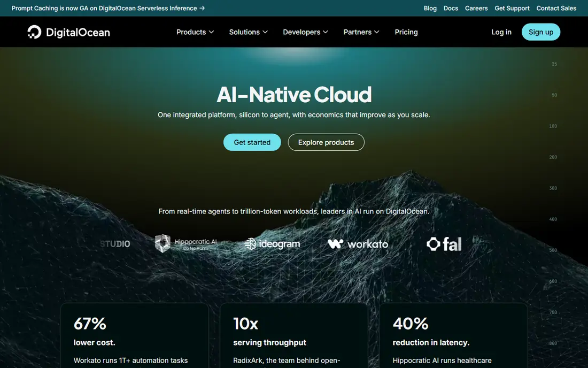Click the DigitalOcean logo icon
Screen dimensions: 588x368
pyautogui.click(x=34, y=32)
